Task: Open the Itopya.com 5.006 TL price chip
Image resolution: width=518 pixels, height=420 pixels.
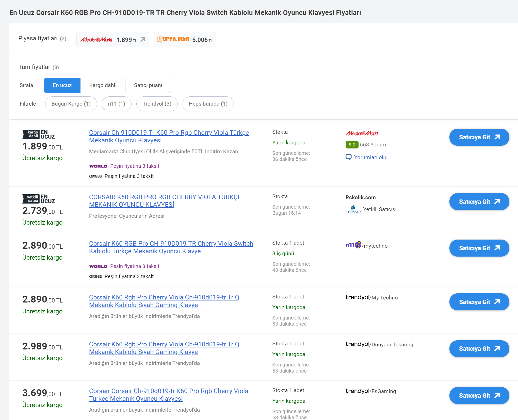Action: coord(185,40)
